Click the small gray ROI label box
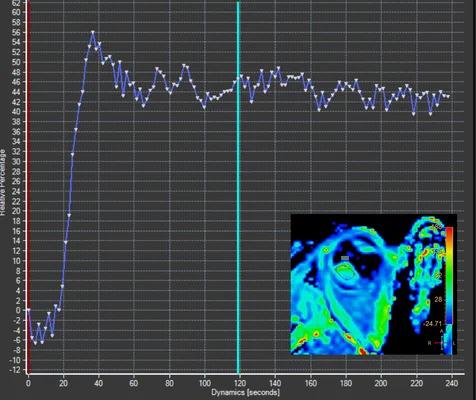476x400 pixels. coord(345,258)
